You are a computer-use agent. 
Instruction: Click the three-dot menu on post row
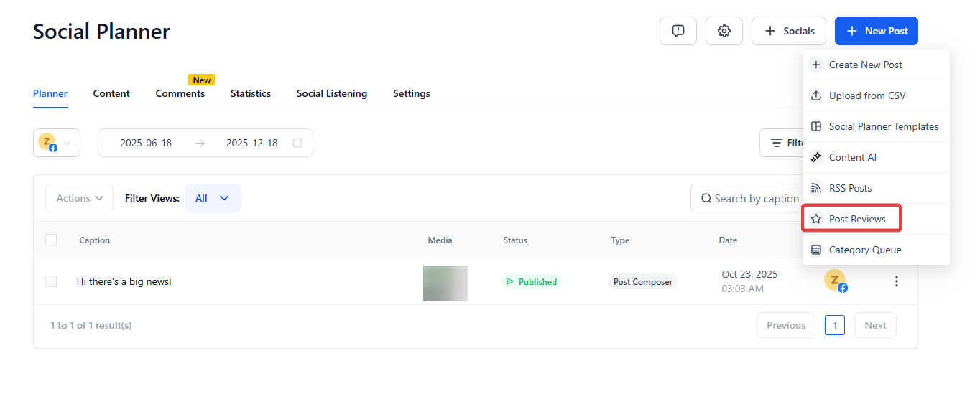[896, 281]
